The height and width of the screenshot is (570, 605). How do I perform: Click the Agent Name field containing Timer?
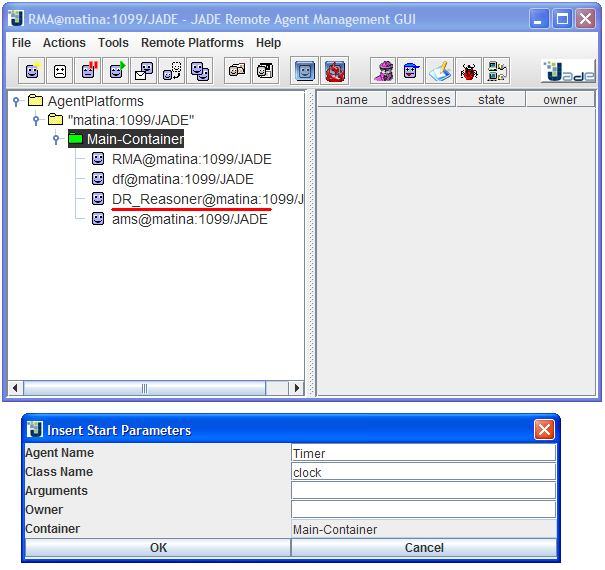click(424, 453)
